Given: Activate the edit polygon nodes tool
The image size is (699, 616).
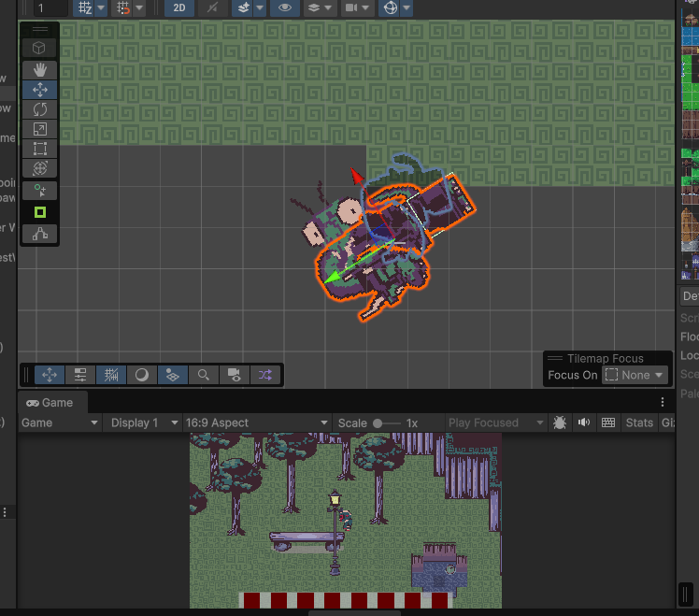Looking at the screenshot, I should point(39,234).
